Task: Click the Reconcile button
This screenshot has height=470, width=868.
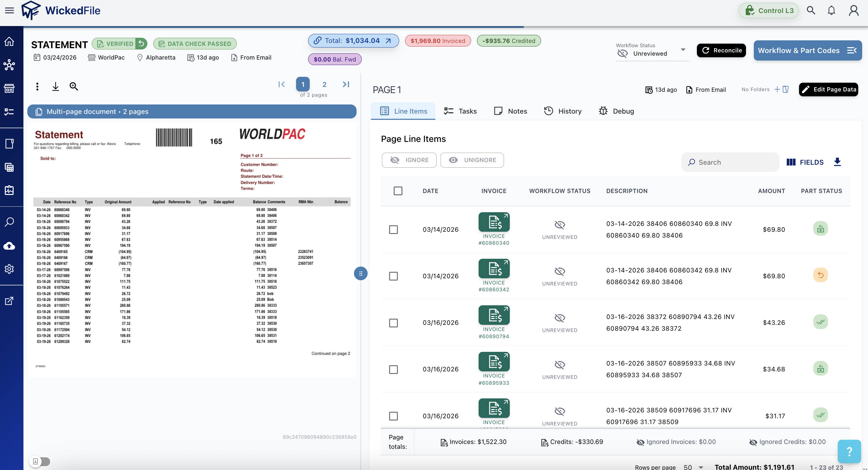Action: coord(721,50)
